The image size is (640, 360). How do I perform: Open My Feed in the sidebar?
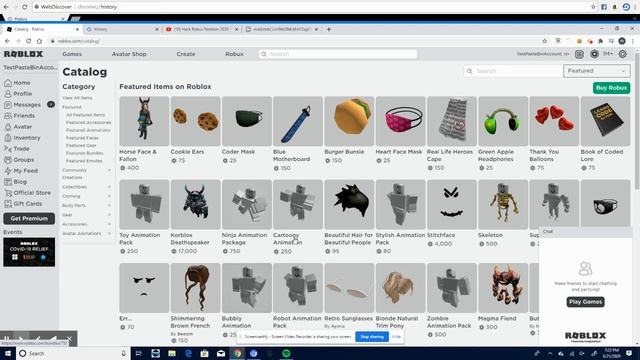pos(21,171)
